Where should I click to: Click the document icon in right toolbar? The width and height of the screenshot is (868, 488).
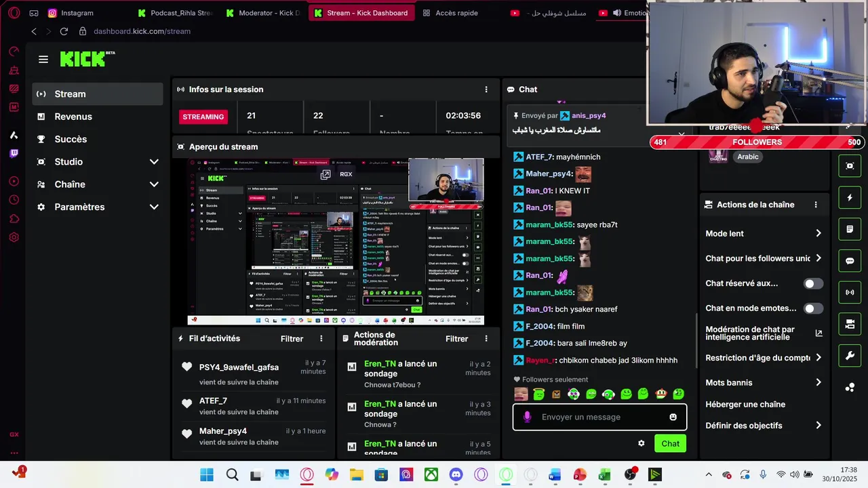click(850, 229)
